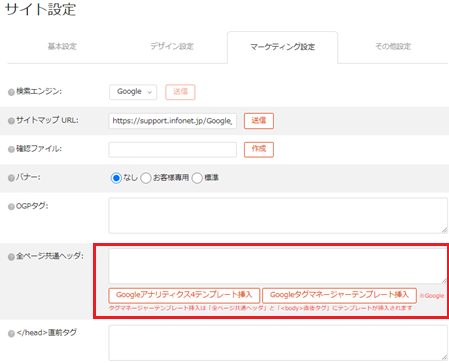Click help icon beside サイトマップ URL label

point(11,121)
